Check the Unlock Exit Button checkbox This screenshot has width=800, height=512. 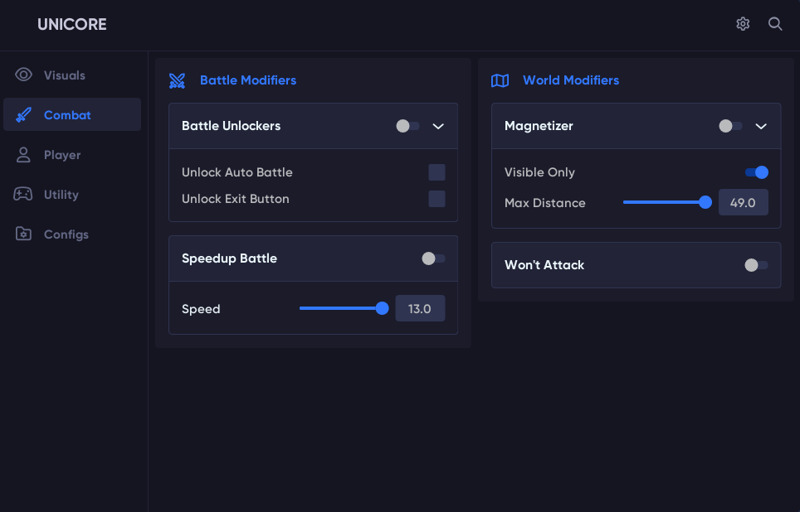click(437, 199)
